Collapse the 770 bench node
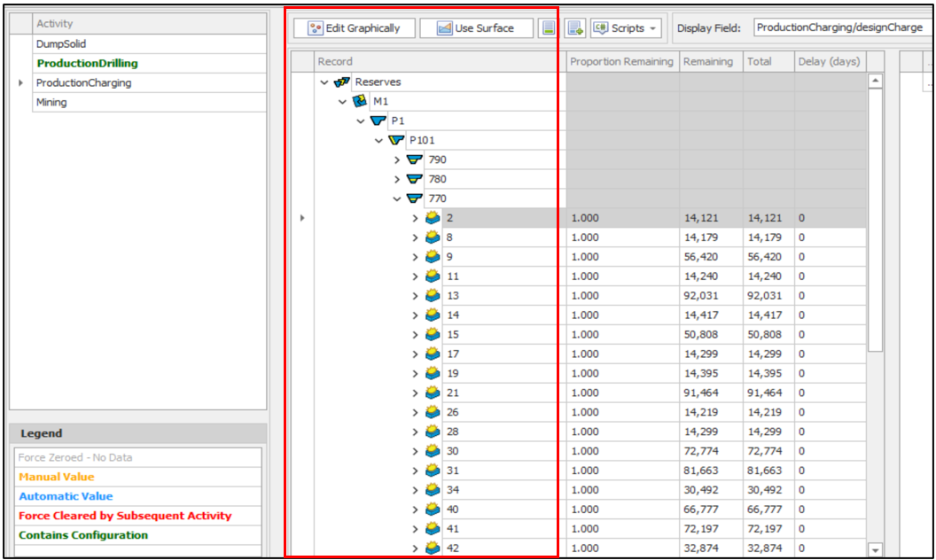The image size is (936, 560). pyautogui.click(x=397, y=199)
